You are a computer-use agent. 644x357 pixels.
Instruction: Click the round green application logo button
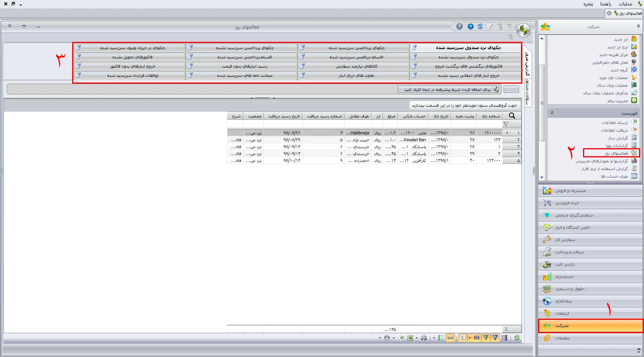click(x=523, y=30)
